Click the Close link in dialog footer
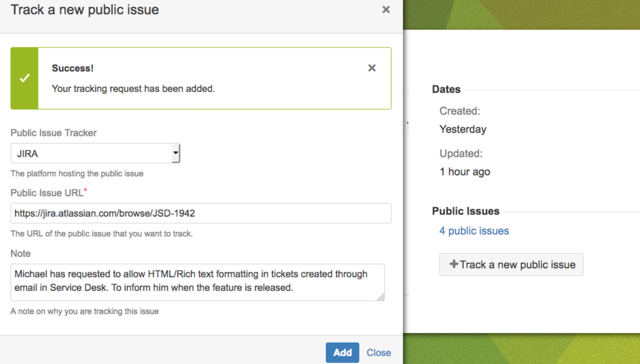The width and height of the screenshot is (640, 364). pyautogui.click(x=378, y=353)
